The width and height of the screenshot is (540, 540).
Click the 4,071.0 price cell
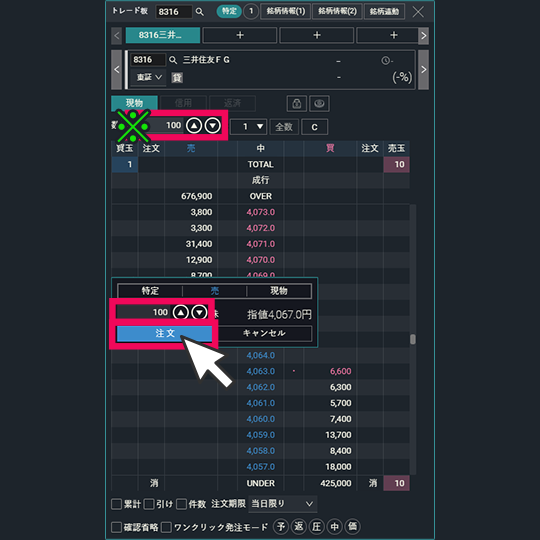tap(260, 244)
